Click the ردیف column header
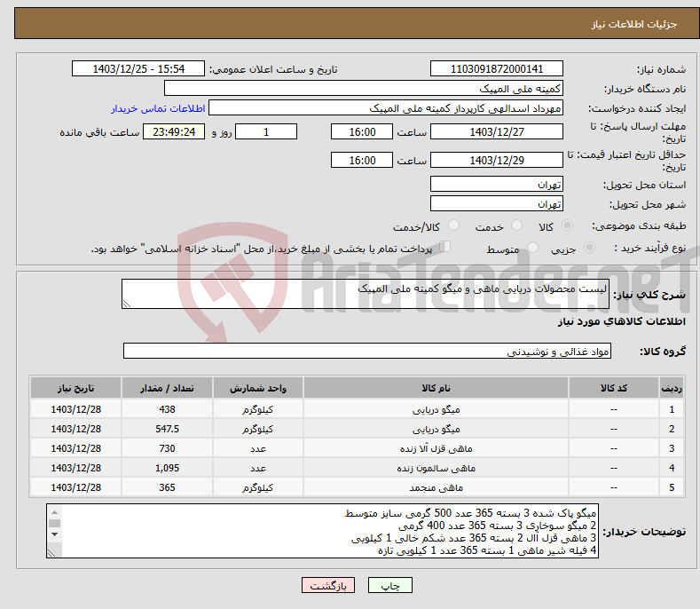 point(672,388)
